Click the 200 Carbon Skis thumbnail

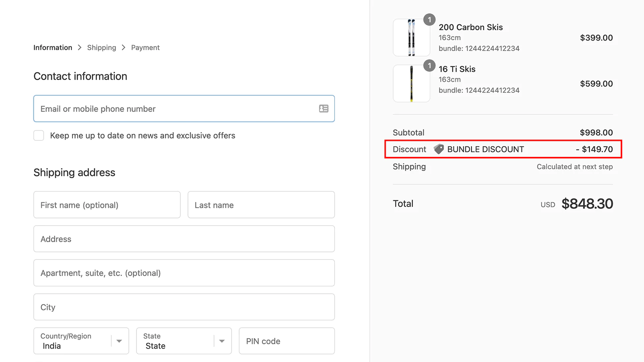click(x=411, y=38)
